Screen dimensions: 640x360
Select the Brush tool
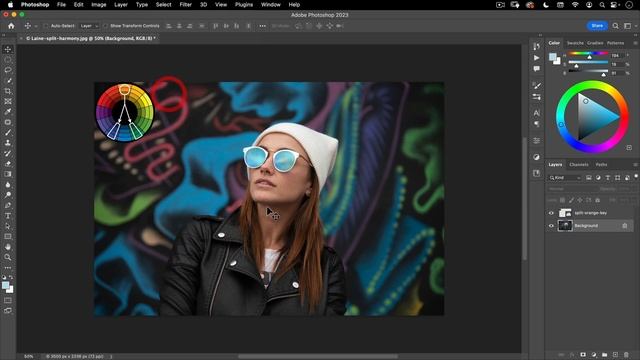click(x=8, y=133)
